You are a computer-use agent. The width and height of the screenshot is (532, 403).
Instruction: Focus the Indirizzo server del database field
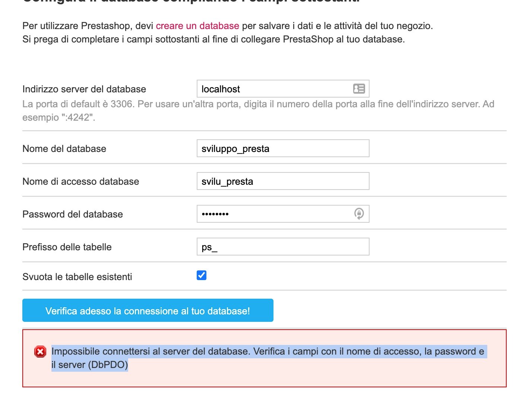point(283,89)
